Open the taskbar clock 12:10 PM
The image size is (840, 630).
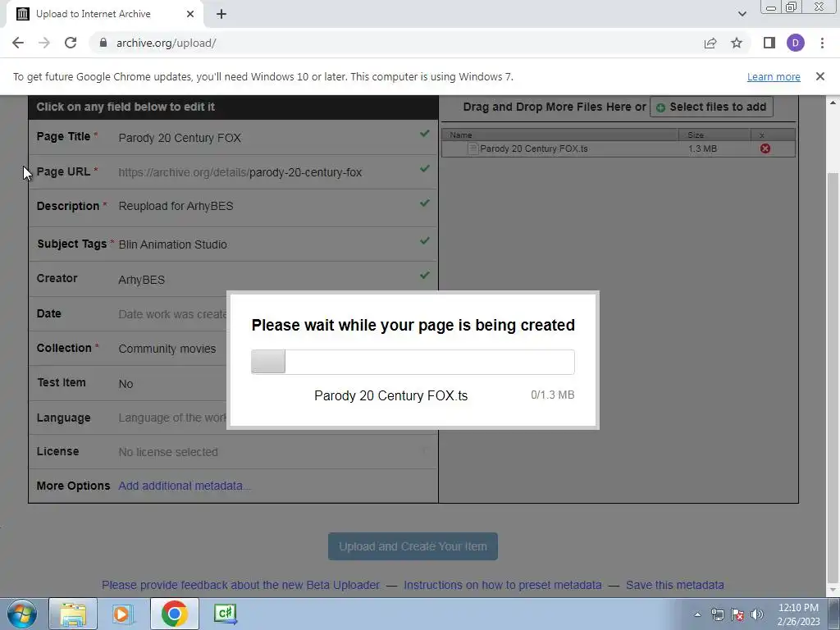[x=798, y=614]
